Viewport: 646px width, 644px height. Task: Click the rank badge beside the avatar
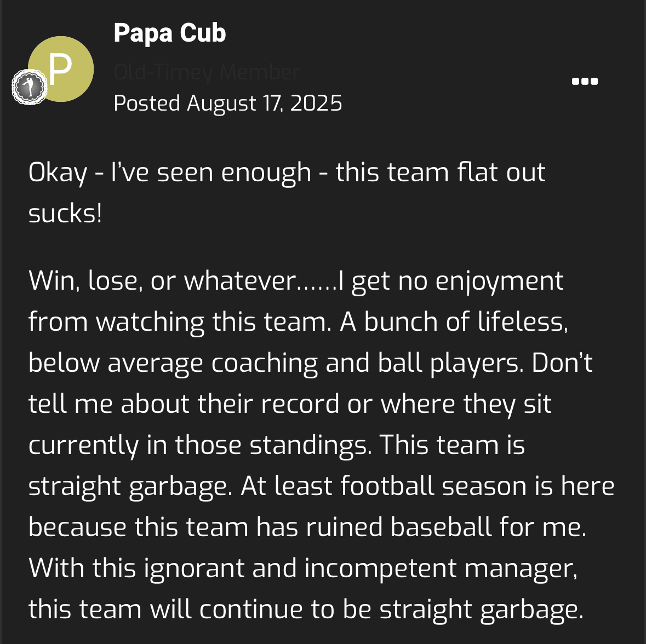coord(30,87)
